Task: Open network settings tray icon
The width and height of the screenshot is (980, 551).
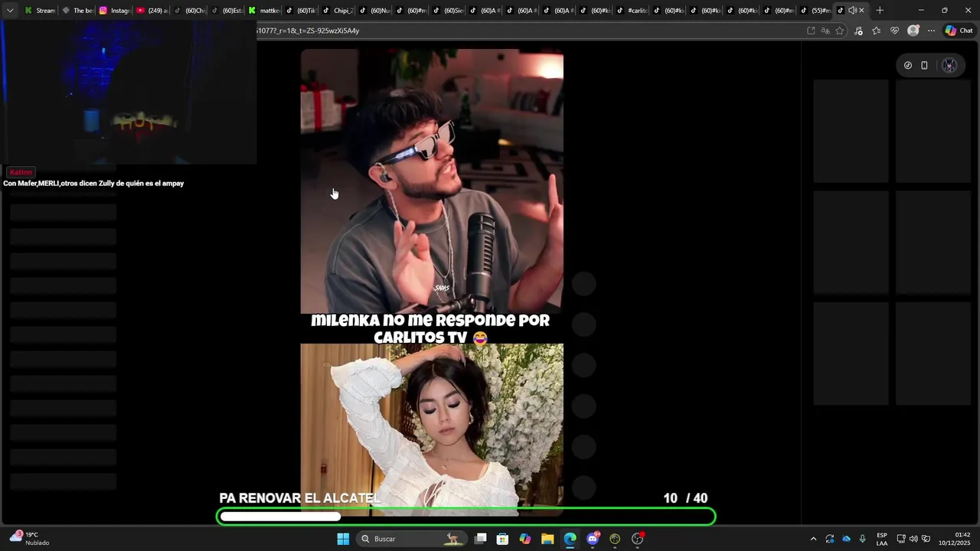Action: point(901,539)
